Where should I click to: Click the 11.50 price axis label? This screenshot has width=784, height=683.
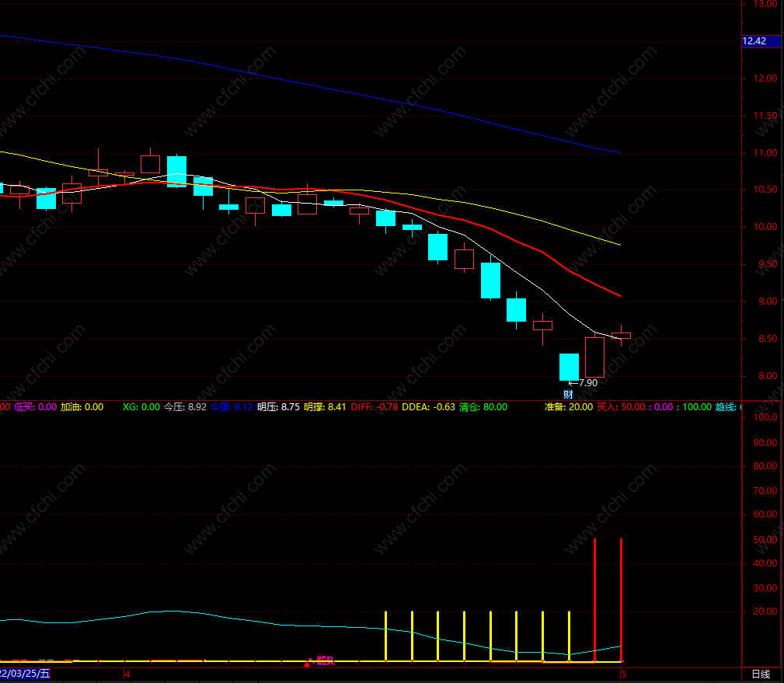765,116
